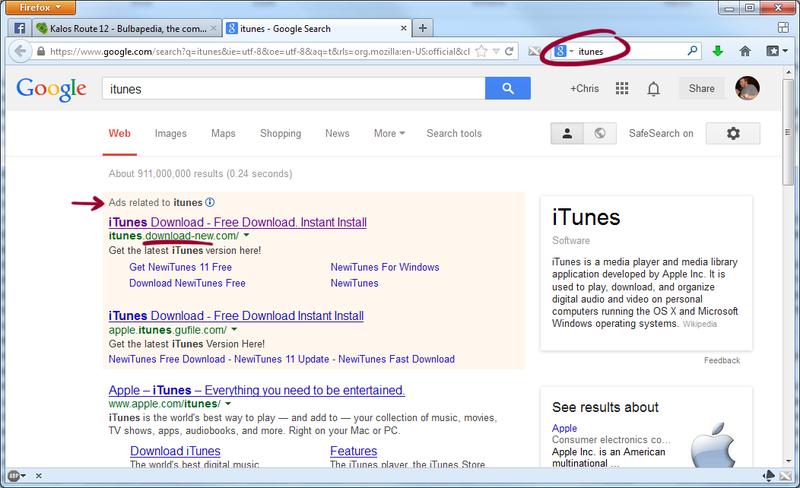Click the vertical scrollbar thumb
This screenshot has height=488, width=800.
(789, 133)
